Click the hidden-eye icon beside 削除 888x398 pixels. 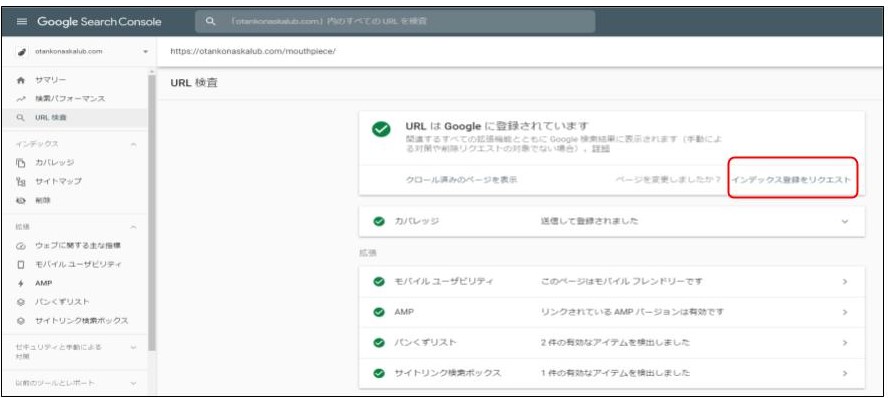tap(21, 200)
